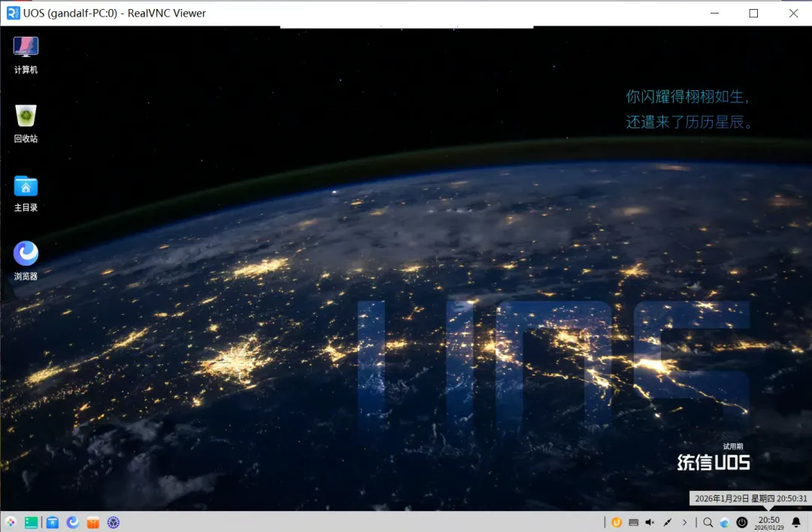Minimize the RealVNC Viewer window
Viewport: 812px width, 532px height.
[x=715, y=13]
